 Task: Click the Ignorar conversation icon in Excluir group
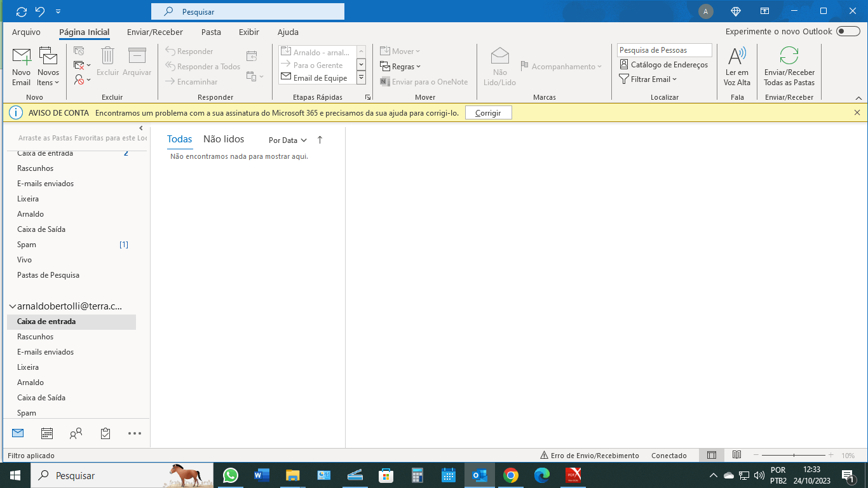click(79, 51)
